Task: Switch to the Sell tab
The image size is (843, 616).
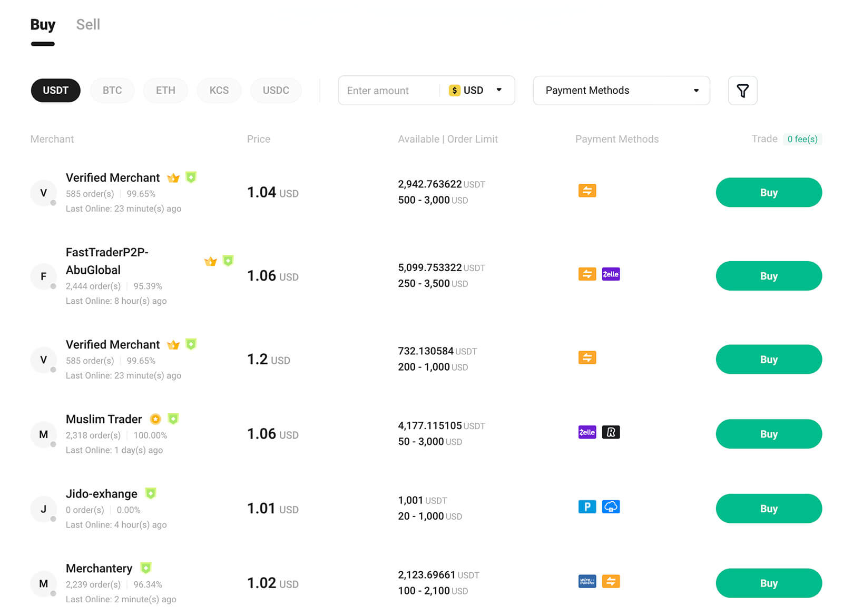Action: click(x=88, y=25)
